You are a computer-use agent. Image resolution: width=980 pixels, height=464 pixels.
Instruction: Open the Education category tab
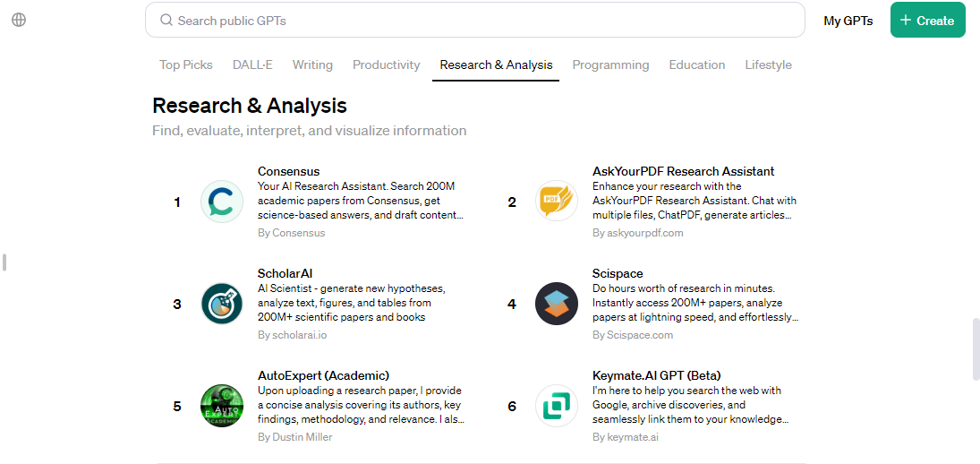point(696,64)
